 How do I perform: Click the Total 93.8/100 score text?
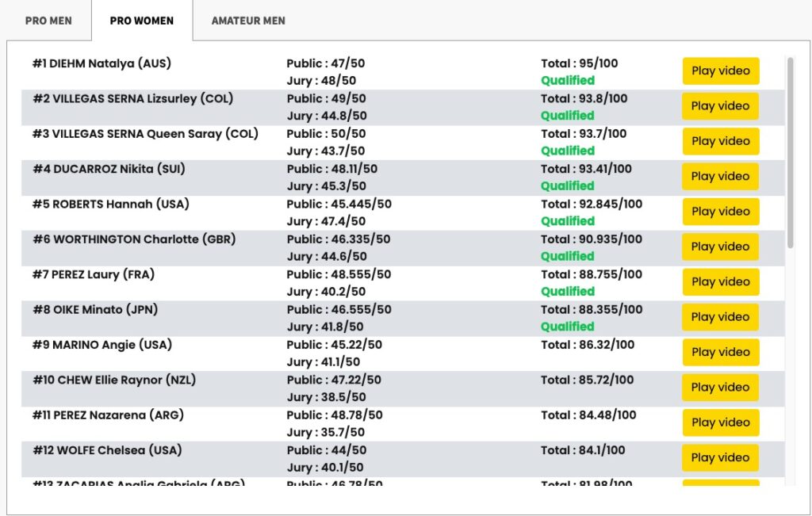(x=584, y=99)
